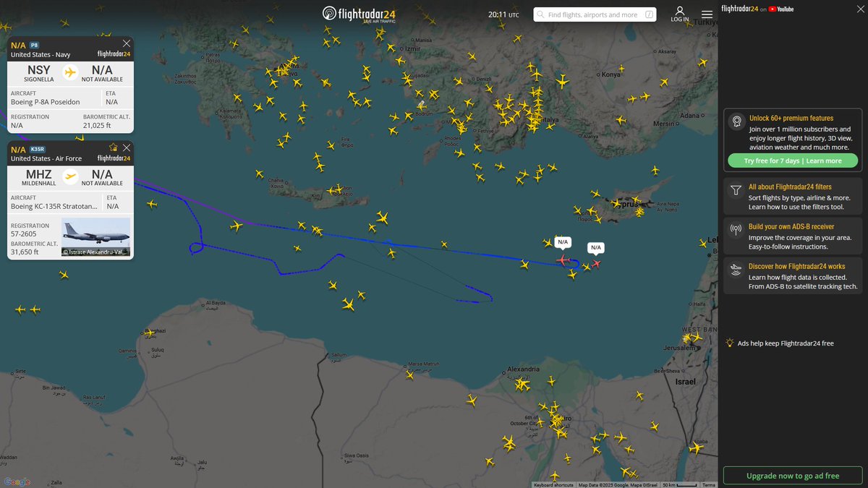Click the plane icon between NSY and N/A

[x=70, y=72]
